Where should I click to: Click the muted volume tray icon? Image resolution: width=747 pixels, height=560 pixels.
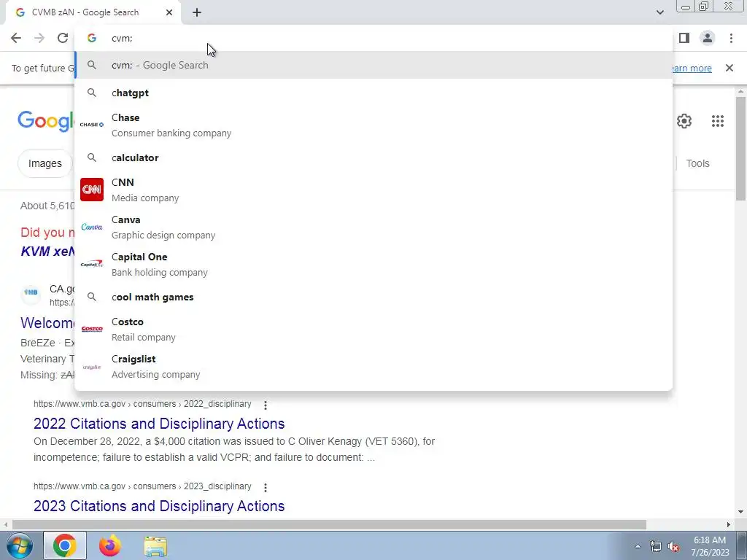click(673, 547)
